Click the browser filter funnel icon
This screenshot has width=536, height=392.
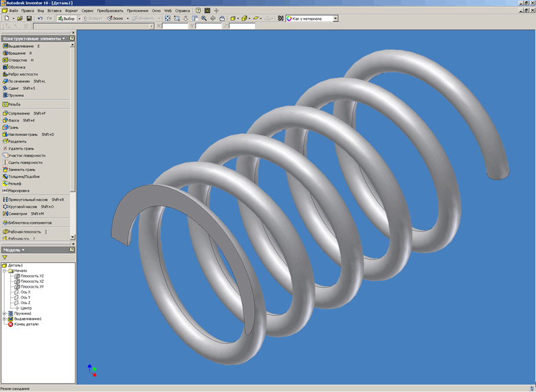point(4,257)
